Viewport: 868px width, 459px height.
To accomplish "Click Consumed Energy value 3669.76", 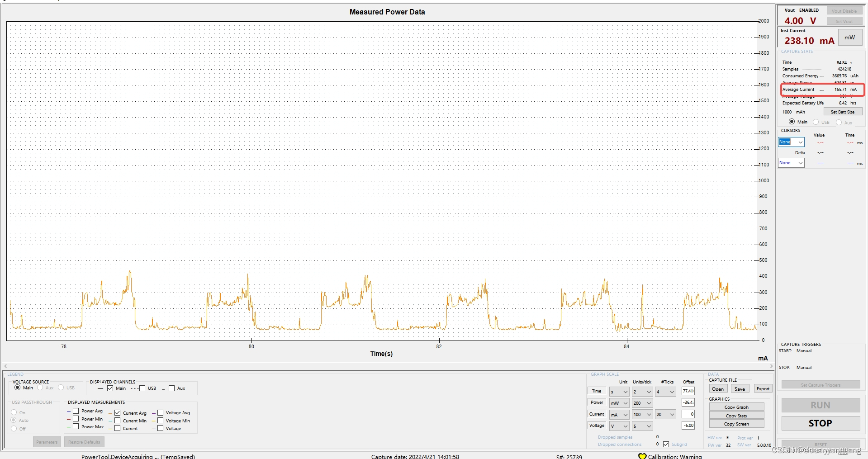I will point(840,76).
